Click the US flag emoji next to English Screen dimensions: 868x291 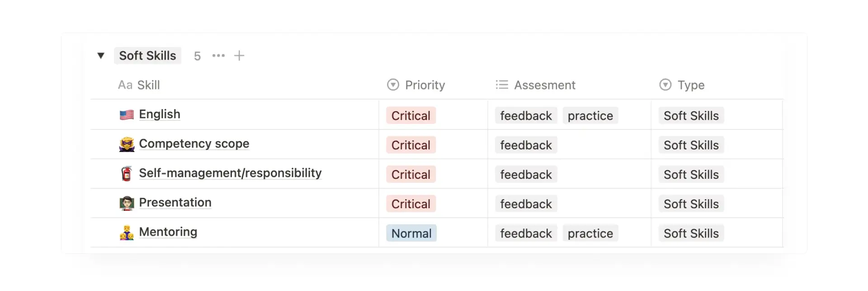click(127, 114)
